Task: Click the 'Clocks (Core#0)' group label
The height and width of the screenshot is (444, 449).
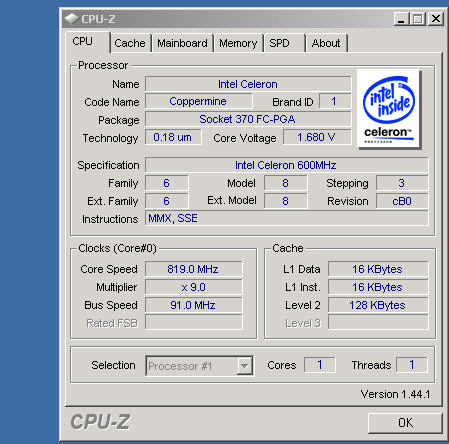Action: pos(117,248)
